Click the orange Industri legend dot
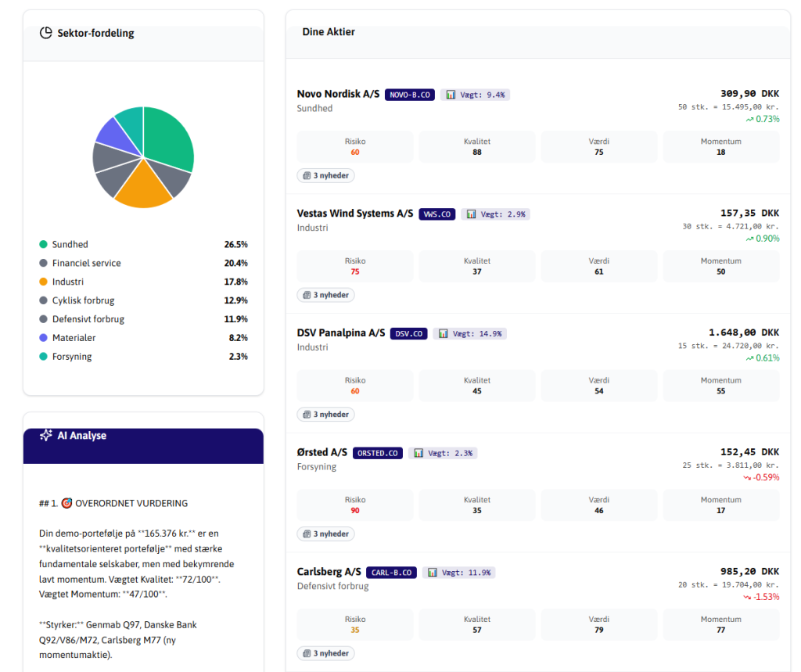Viewport: 801px width, 672px height. 44,282
